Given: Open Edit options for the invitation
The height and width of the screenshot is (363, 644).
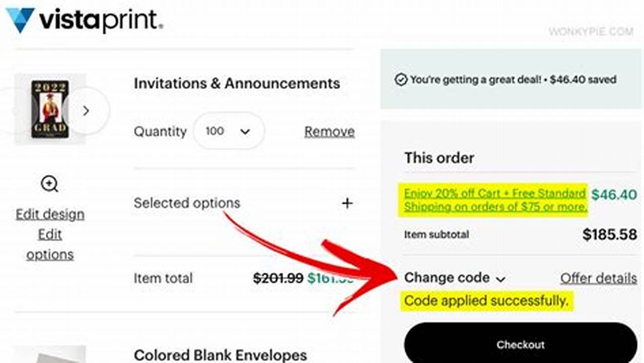Looking at the screenshot, I should point(49,245).
